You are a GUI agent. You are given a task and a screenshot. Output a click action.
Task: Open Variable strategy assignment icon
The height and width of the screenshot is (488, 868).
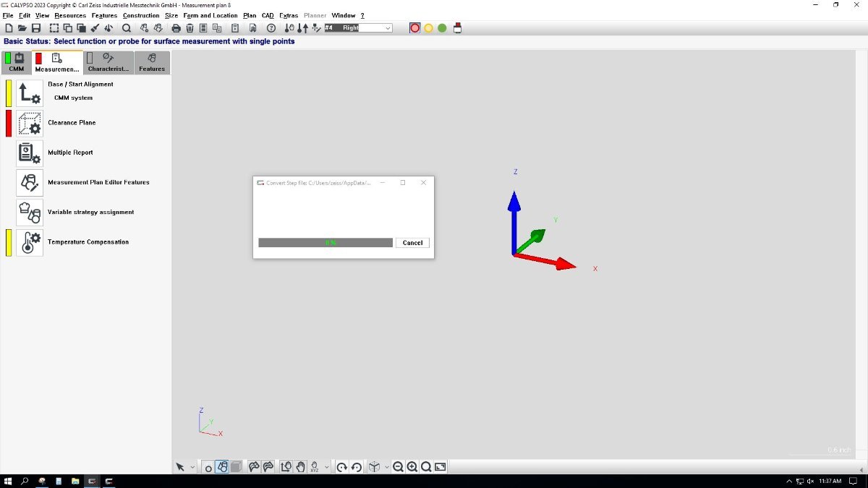(x=30, y=213)
